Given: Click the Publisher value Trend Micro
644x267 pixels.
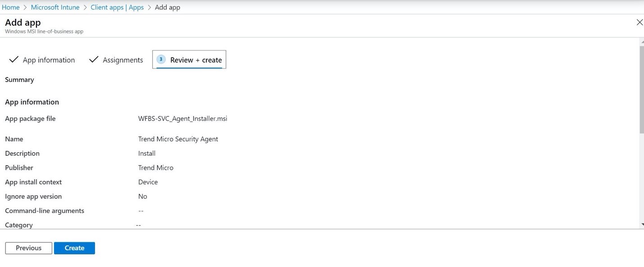Looking at the screenshot, I should click(x=156, y=168).
